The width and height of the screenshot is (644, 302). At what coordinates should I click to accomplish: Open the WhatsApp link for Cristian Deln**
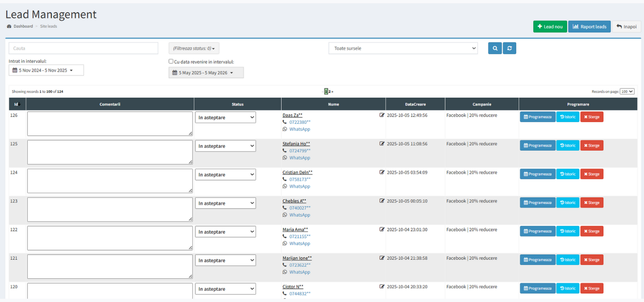coord(299,186)
